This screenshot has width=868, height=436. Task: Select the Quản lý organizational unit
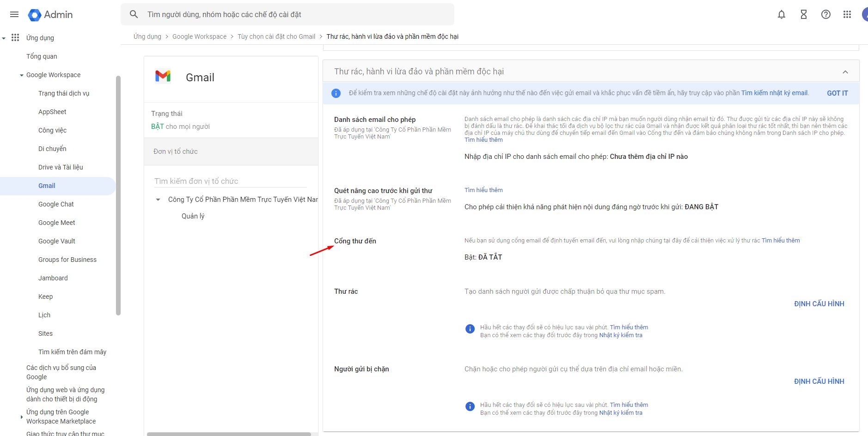pyautogui.click(x=193, y=216)
